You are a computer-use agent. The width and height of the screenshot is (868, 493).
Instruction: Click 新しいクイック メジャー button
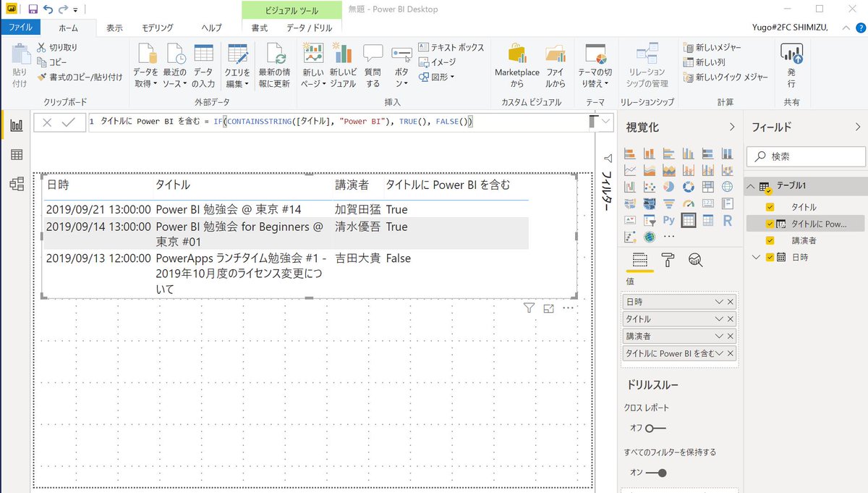[x=726, y=77]
